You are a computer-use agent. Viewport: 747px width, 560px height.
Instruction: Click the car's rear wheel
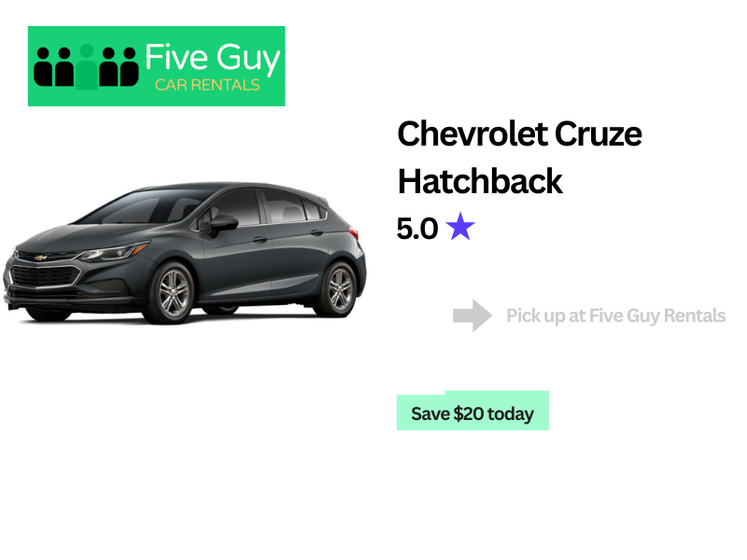click(339, 289)
